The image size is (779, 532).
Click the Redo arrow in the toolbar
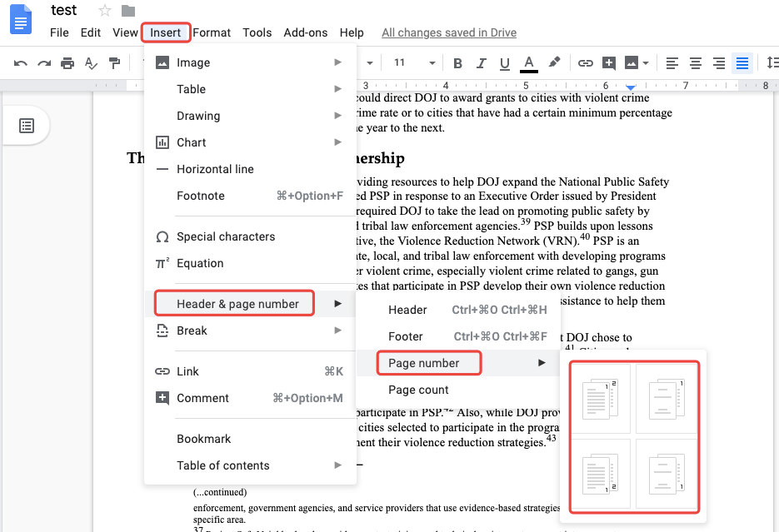point(44,63)
